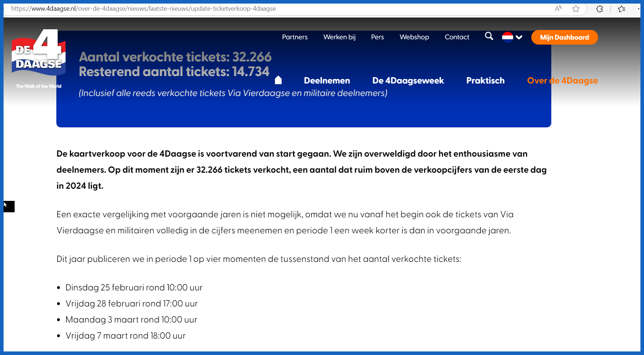
Task: Click the 'Dinsdag 25 februari rond 10:00 uur' item
Action: coord(134,288)
